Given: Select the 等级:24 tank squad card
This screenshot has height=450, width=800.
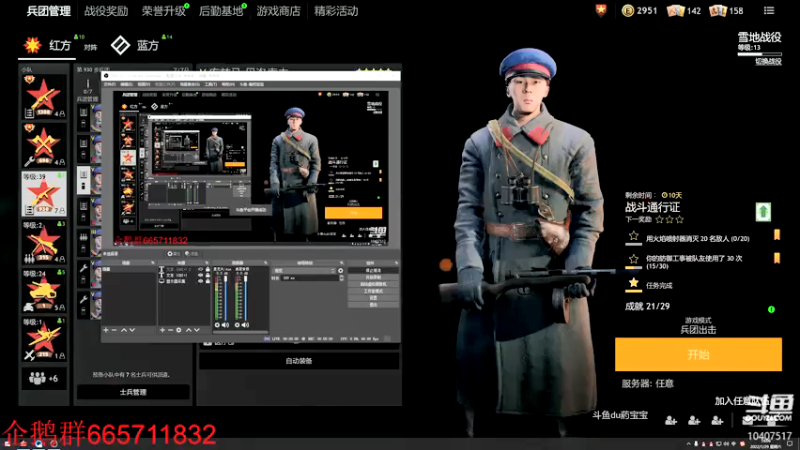Looking at the screenshot, I should point(44,291).
